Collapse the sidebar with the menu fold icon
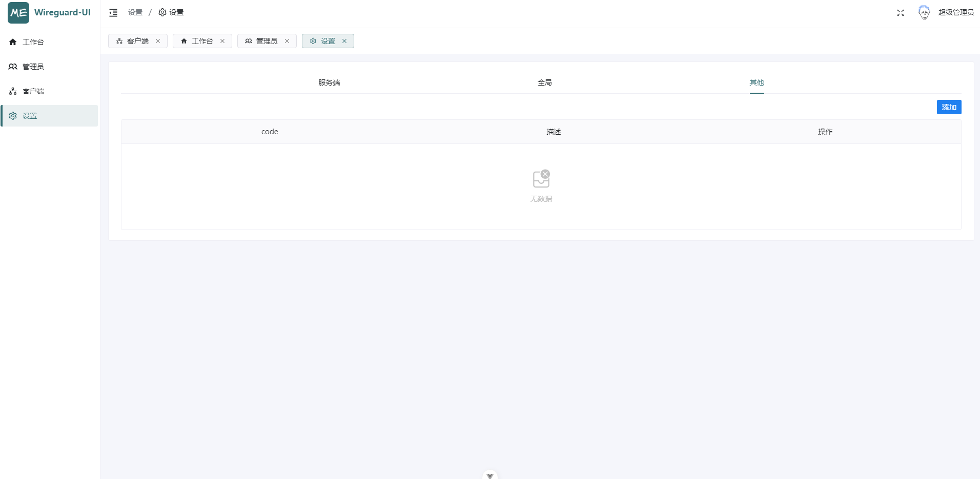 tap(113, 13)
